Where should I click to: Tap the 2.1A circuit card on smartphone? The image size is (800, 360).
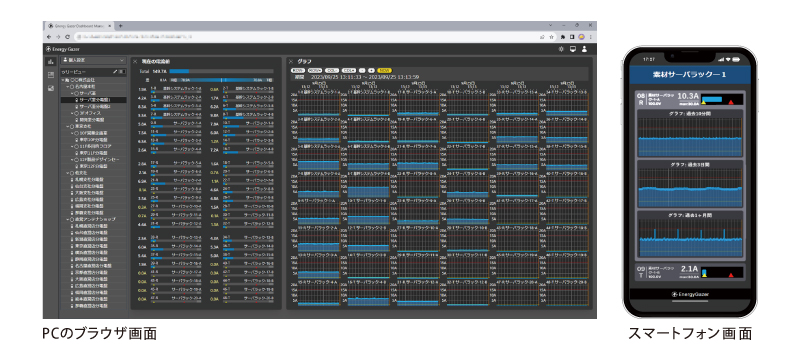(690, 272)
